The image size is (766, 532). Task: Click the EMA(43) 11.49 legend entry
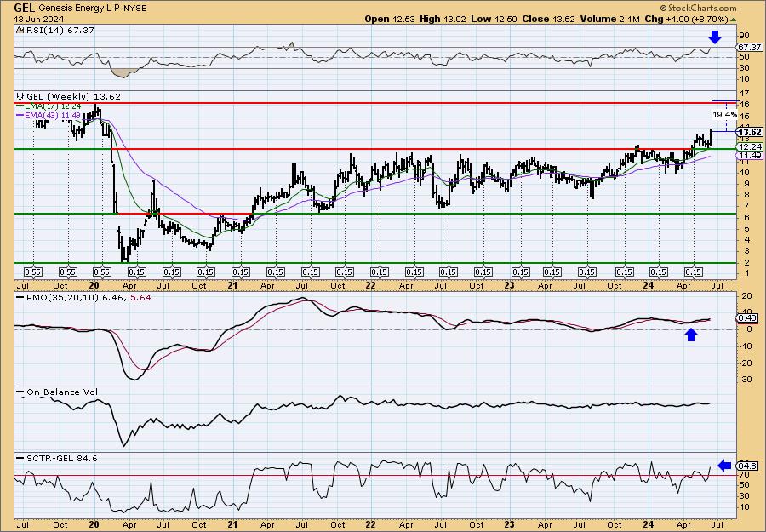52,115
